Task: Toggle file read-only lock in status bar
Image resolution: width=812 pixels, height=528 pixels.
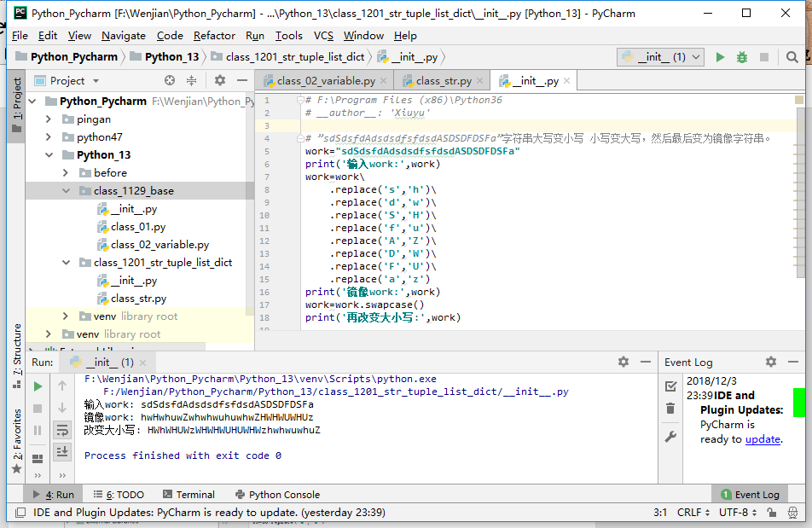Action: [x=772, y=513]
